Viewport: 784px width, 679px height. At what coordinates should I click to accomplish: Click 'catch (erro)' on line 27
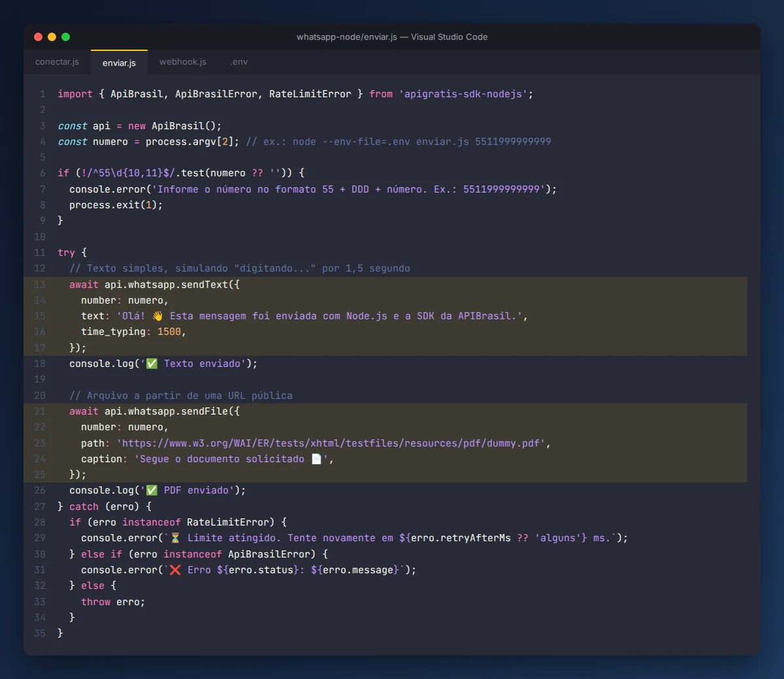pyautogui.click(x=105, y=507)
